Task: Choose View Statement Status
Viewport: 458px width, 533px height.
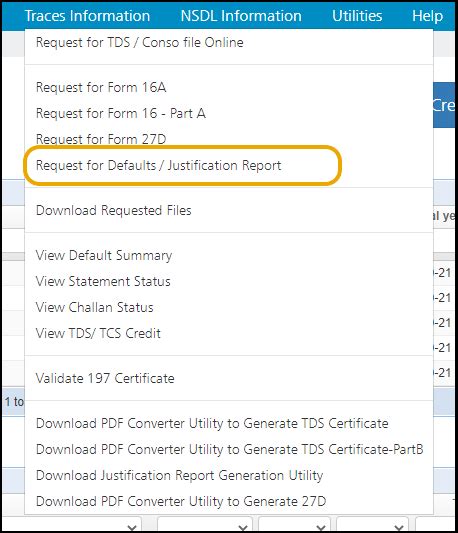Action: point(103,281)
